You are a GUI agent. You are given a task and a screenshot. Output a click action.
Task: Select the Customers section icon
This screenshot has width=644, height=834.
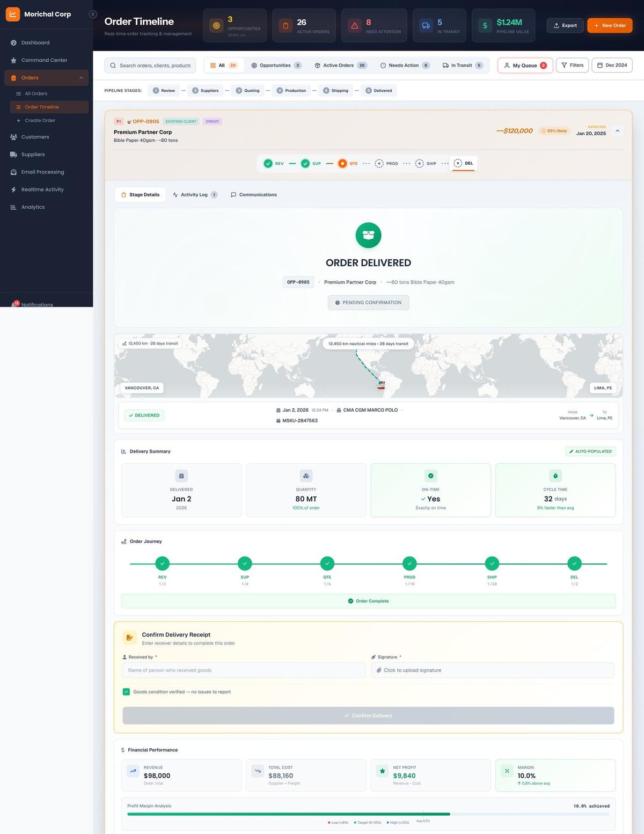(x=13, y=137)
